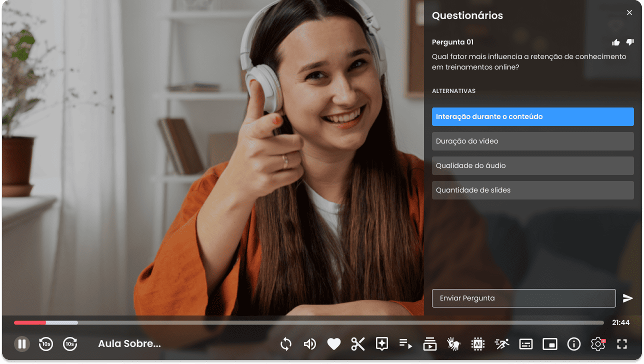The image size is (644, 364).
Task: Open the playlist queue
Action: pyautogui.click(x=405, y=344)
